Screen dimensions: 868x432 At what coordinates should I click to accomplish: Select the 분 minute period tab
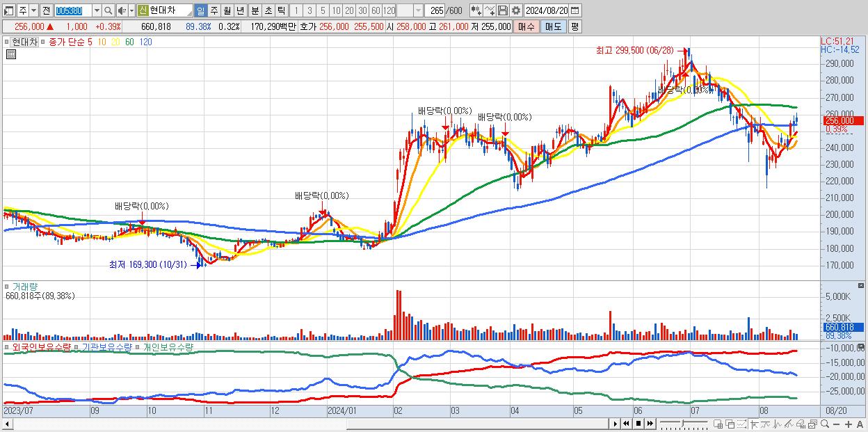[254, 10]
